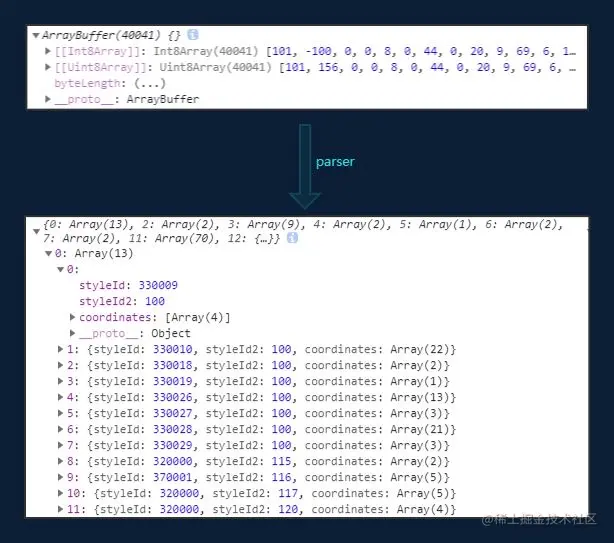Expand row 11 with styleId2 120
614x543 pixels.
60,509
